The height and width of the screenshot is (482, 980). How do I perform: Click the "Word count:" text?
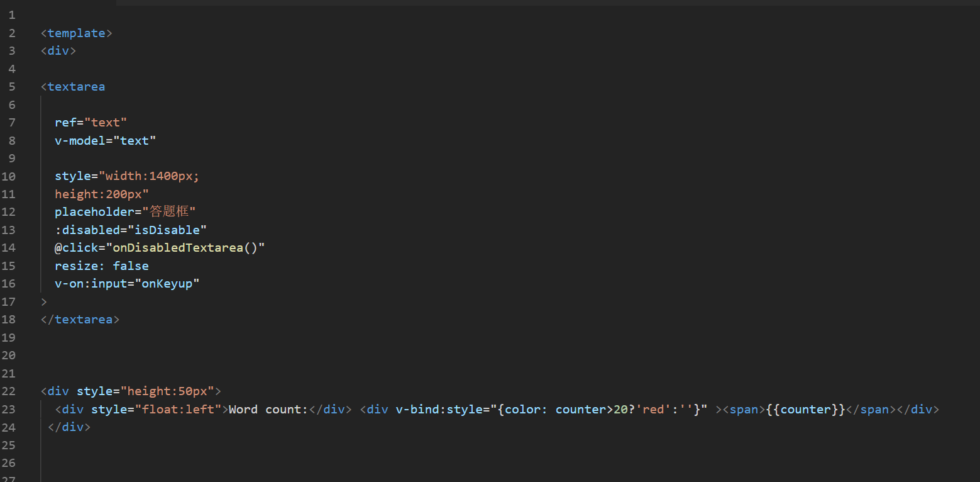[268, 410]
